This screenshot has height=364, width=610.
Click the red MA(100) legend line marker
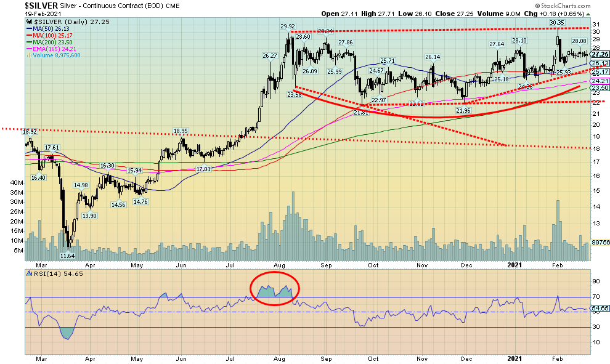pyautogui.click(x=28, y=35)
